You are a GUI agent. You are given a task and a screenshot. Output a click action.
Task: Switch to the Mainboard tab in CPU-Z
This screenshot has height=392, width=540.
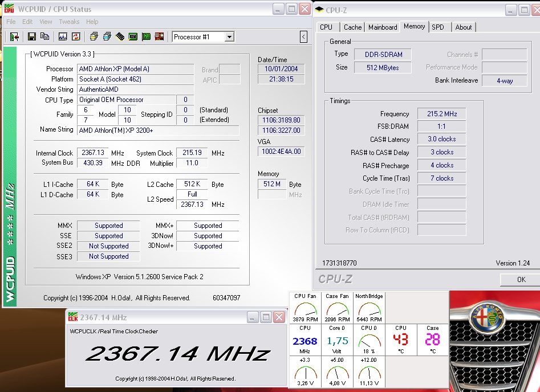coord(382,27)
